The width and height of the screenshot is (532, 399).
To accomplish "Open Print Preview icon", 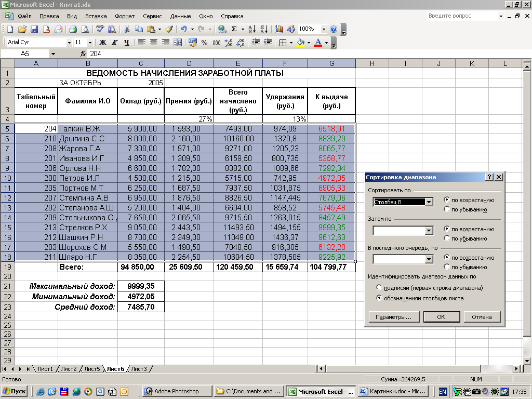I will point(85,29).
